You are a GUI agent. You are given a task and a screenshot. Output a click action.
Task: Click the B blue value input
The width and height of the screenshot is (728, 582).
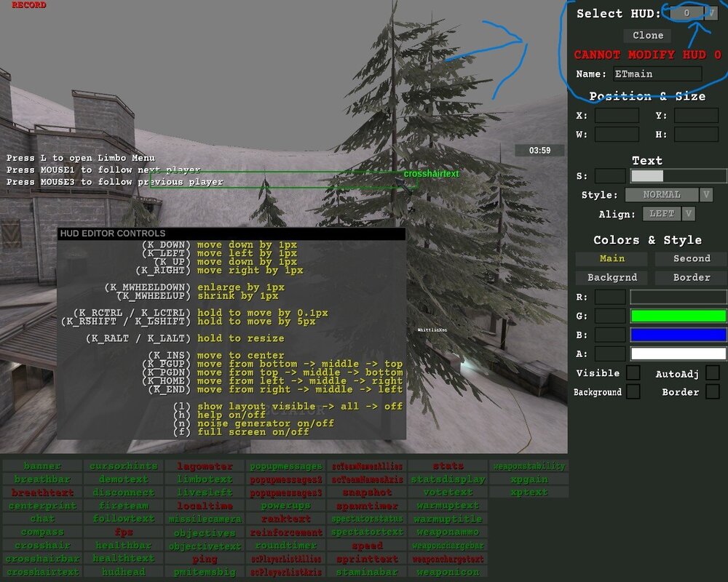[609, 335]
